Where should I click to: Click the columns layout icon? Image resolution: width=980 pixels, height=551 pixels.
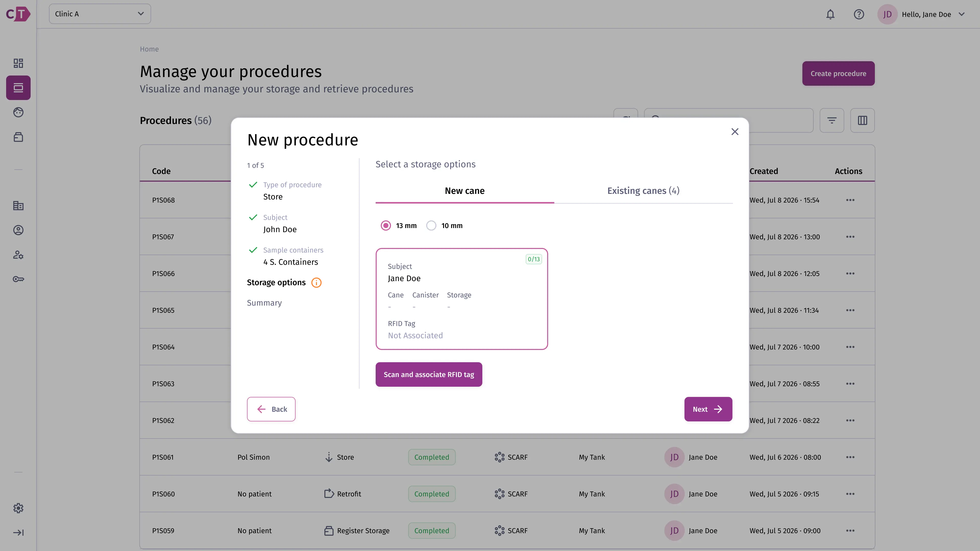(862, 121)
